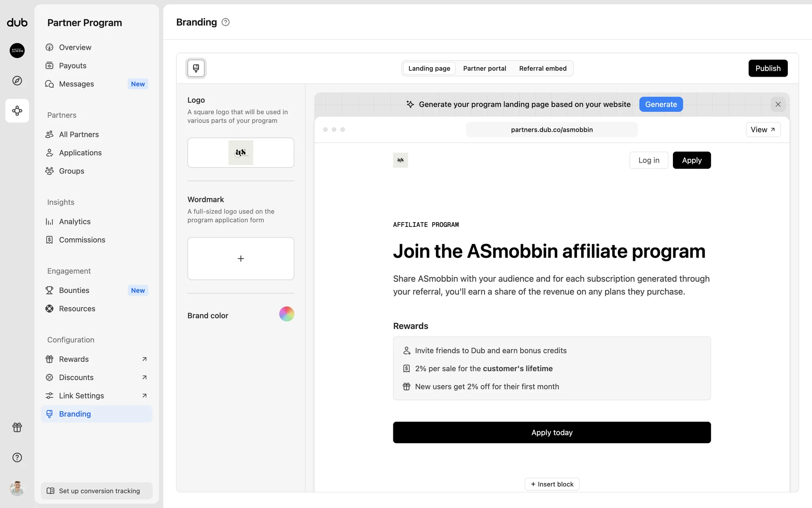
Task: Click the help circle icon in sidebar
Action: coord(17,457)
